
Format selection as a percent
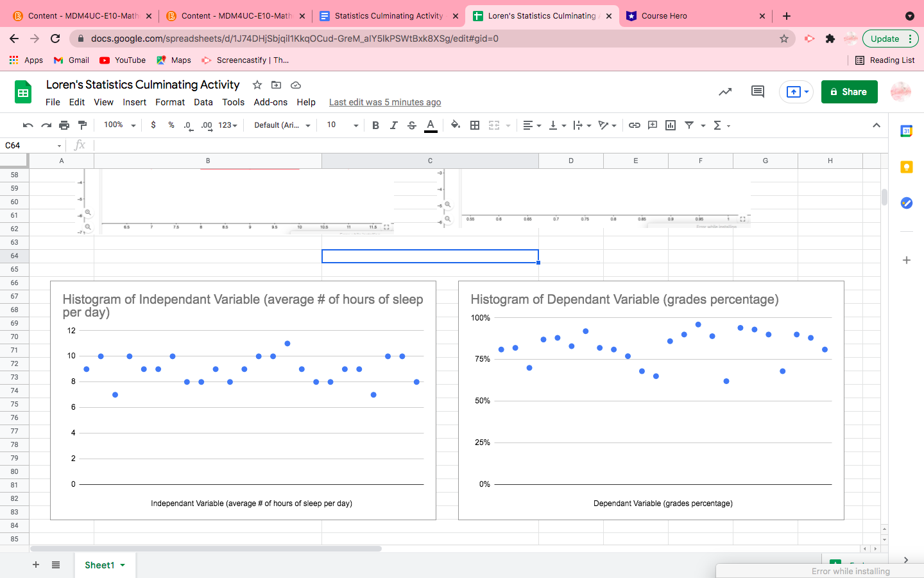coord(171,125)
